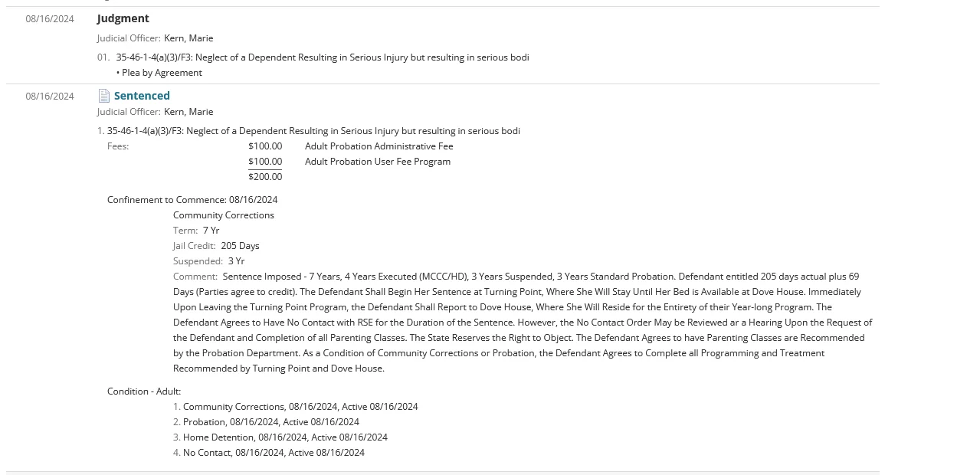This screenshot has width=980, height=475.
Task: Click the Community Corrections condition item
Action: pos(300,407)
